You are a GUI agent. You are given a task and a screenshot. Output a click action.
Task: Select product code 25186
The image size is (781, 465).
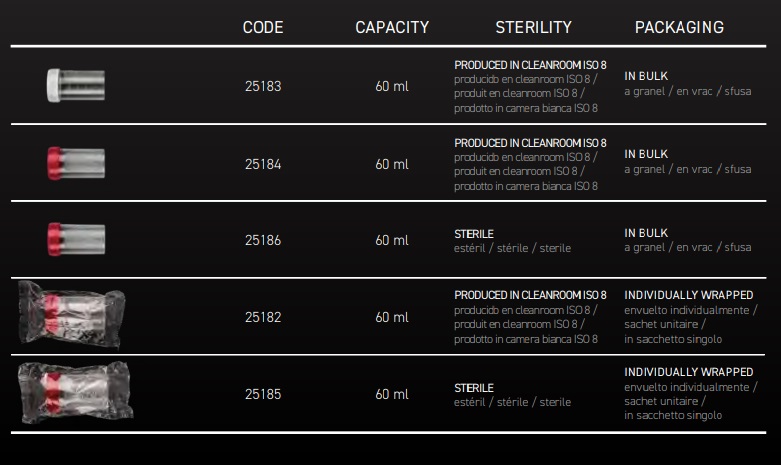(x=263, y=240)
